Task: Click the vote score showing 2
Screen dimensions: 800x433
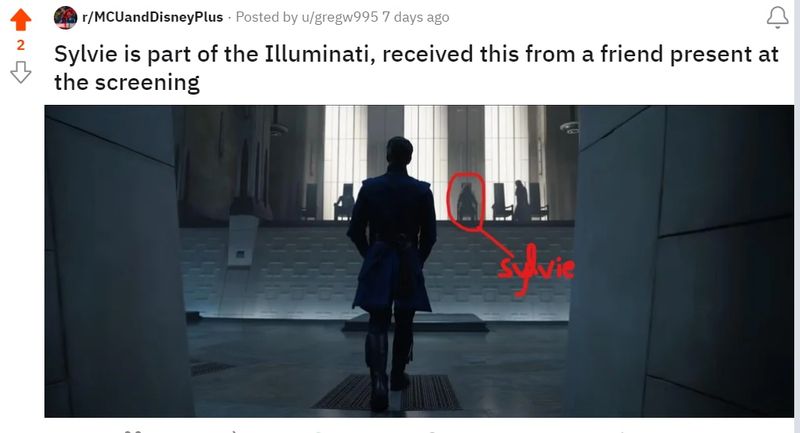Action: point(20,45)
